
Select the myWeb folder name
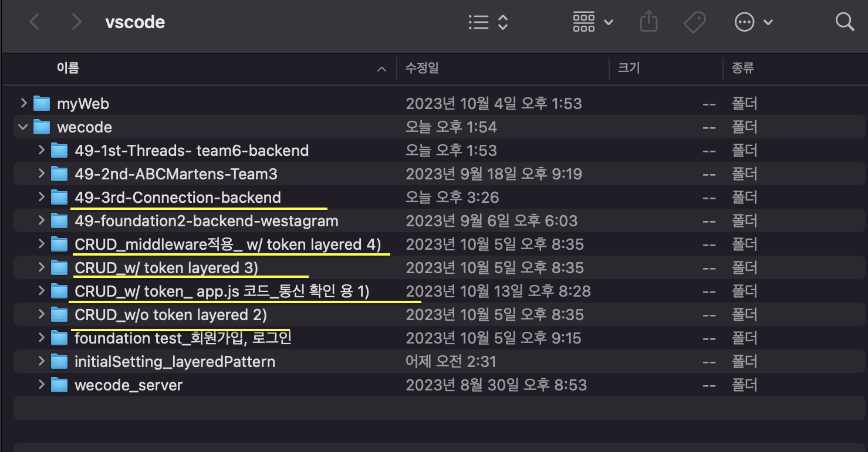pos(83,104)
